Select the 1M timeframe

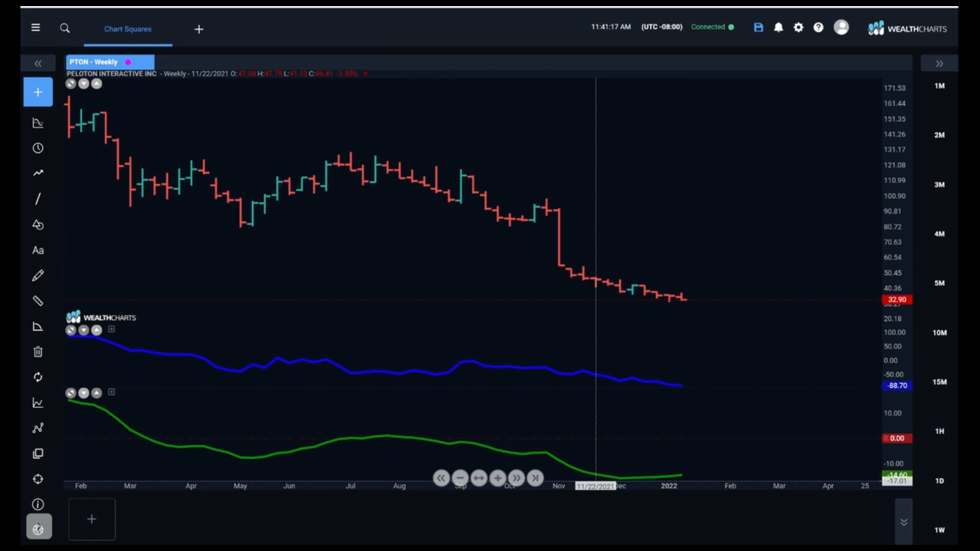point(939,86)
